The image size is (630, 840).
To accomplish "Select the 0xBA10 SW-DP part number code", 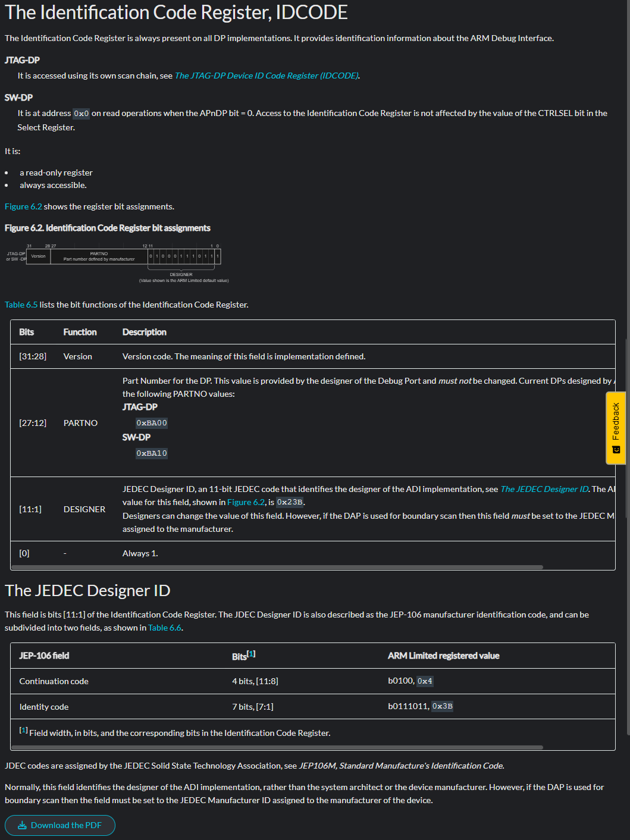I will coord(152,453).
